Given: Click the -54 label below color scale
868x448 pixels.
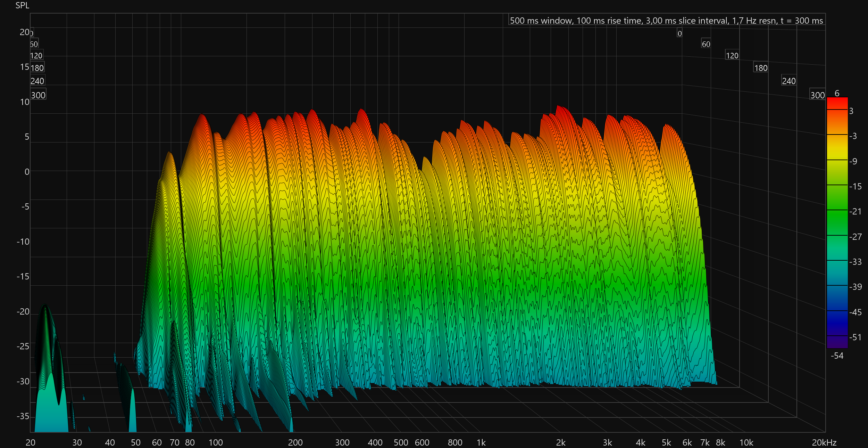Looking at the screenshot, I should coord(837,356).
